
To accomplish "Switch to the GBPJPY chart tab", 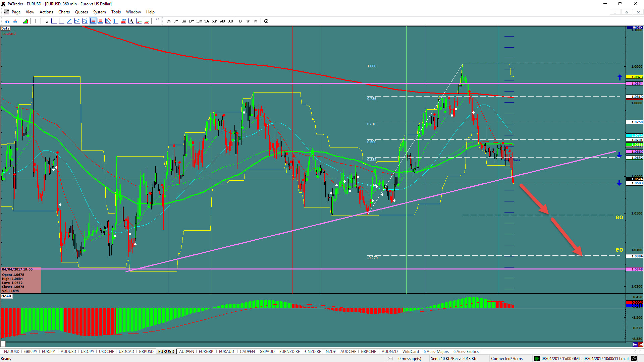I will tap(31, 352).
